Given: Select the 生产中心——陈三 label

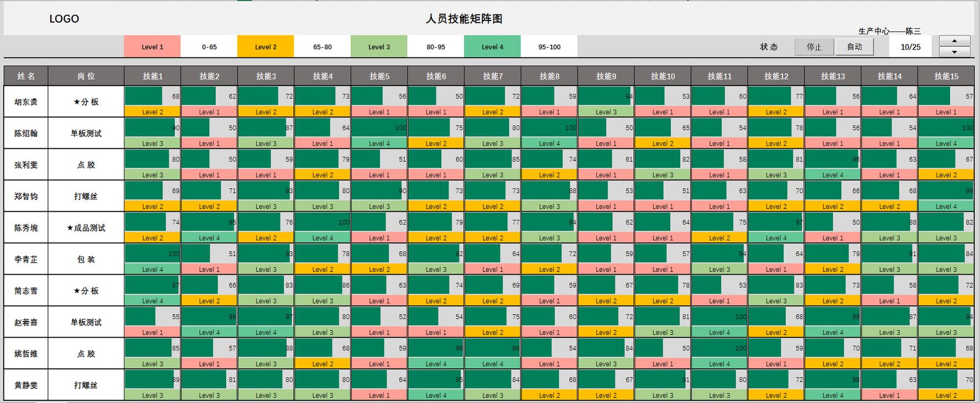Looking at the screenshot, I should (x=889, y=31).
